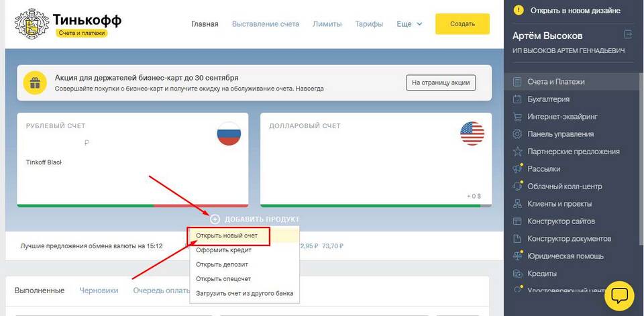This screenshot has height=316, width=644.
Task: Open the chat bubble support button
Action: pos(619,296)
